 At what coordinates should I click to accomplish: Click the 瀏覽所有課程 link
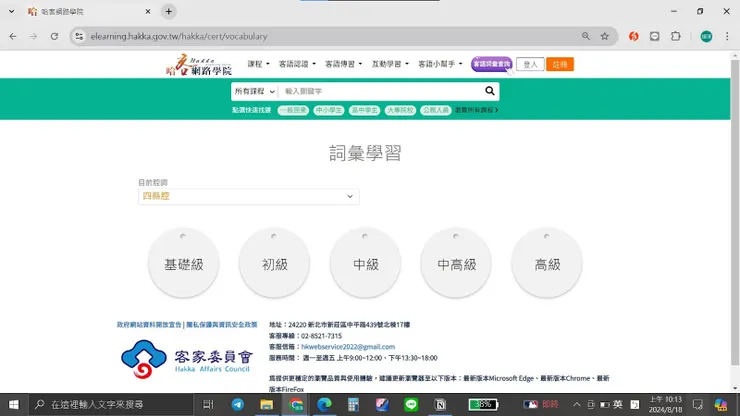tap(476, 110)
